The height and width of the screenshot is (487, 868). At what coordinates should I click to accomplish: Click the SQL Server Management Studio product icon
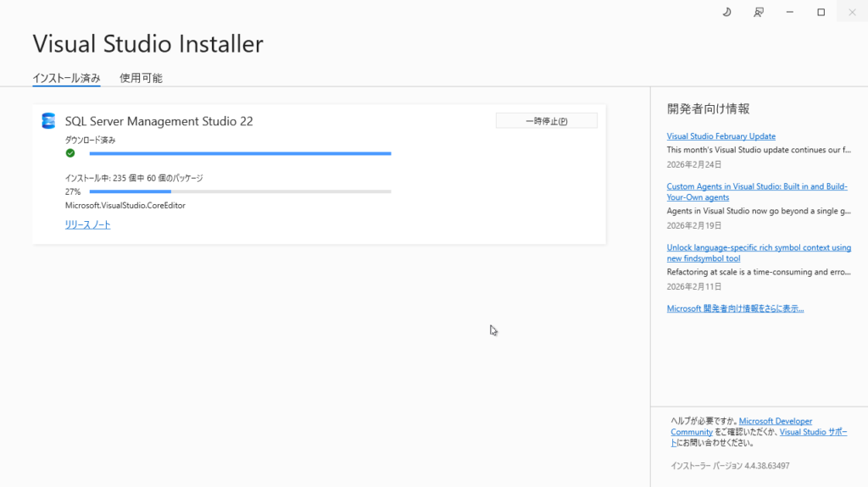[x=48, y=121]
